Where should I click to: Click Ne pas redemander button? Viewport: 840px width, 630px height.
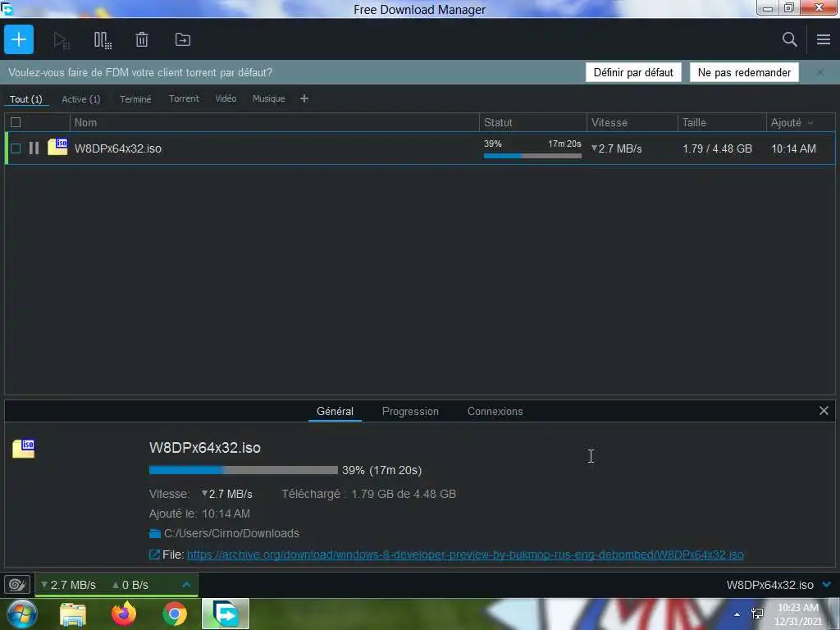tap(744, 72)
